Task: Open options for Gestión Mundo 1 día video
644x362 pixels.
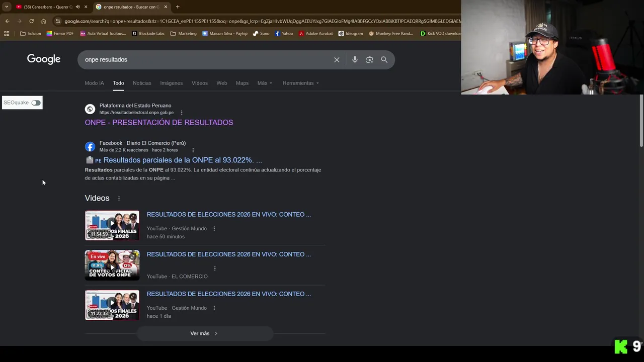Action: coord(214,308)
